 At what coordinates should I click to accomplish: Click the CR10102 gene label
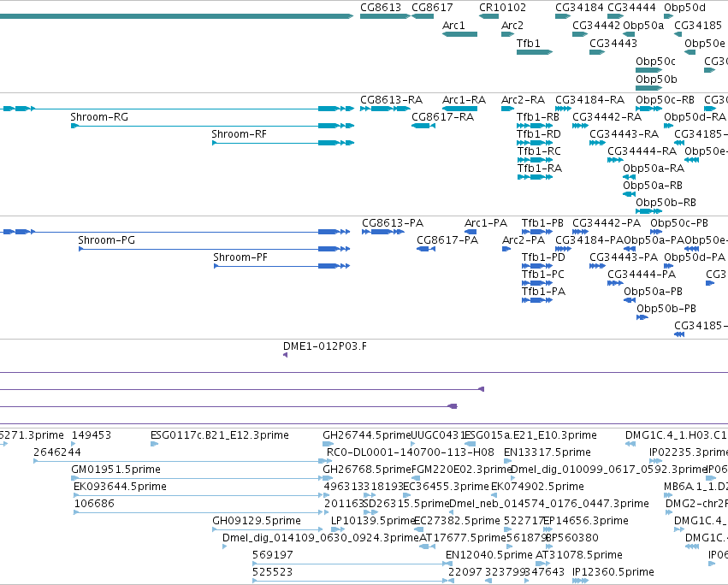[502, 8]
